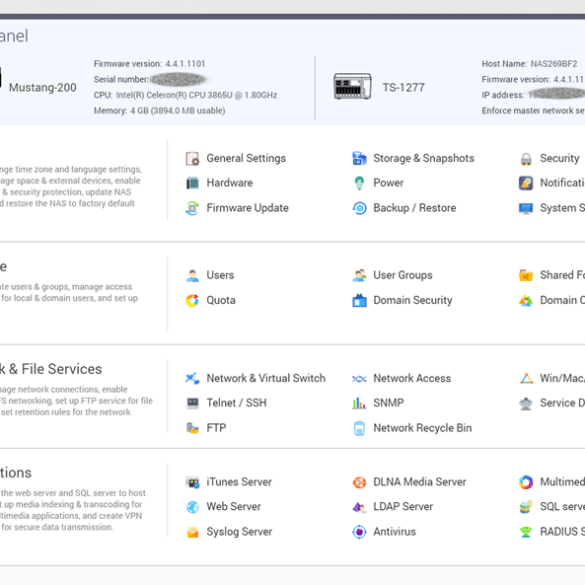Click the Security padlock icon
Viewport: 585px width, 585px height.
tap(526, 159)
